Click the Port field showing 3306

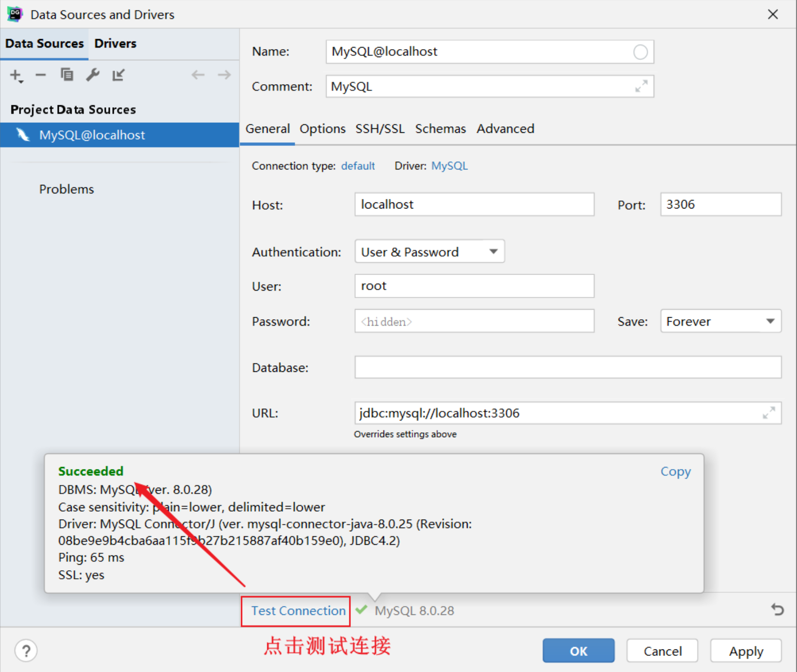(x=721, y=204)
